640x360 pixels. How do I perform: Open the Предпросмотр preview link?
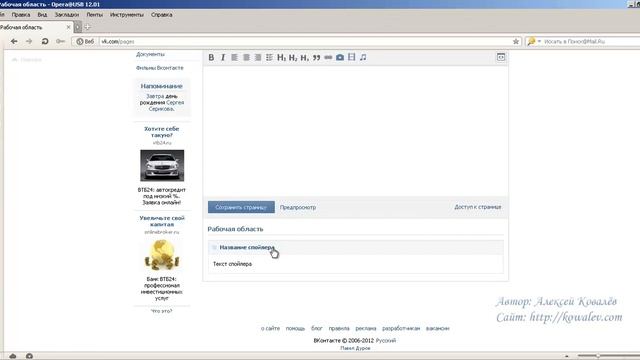point(298,207)
